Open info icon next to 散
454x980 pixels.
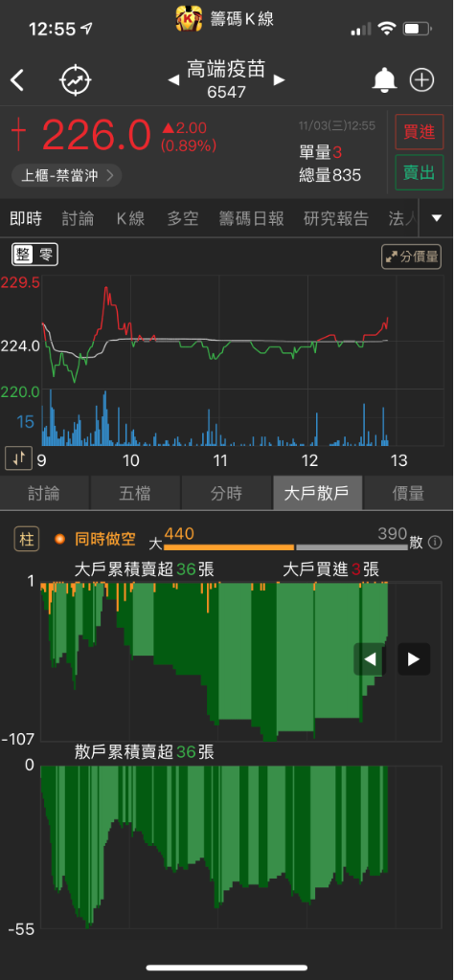pos(435,542)
